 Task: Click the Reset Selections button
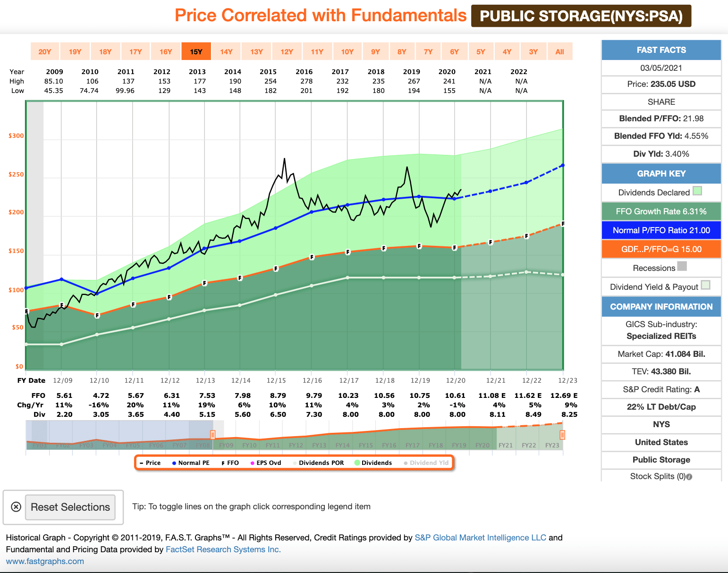pyautogui.click(x=70, y=507)
